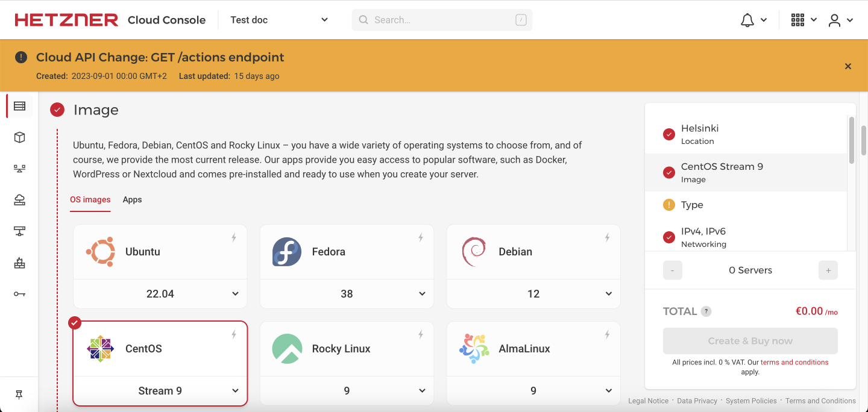Click the AlmaLinux logo
The height and width of the screenshot is (412, 868).
tap(474, 349)
